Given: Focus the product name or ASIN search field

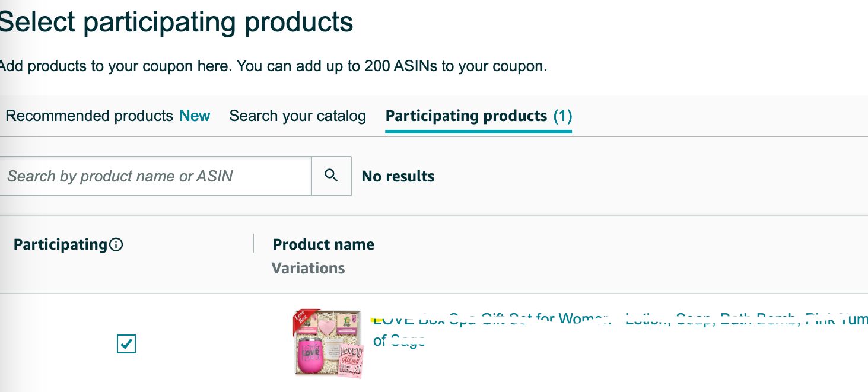Looking at the screenshot, I should 155,176.
